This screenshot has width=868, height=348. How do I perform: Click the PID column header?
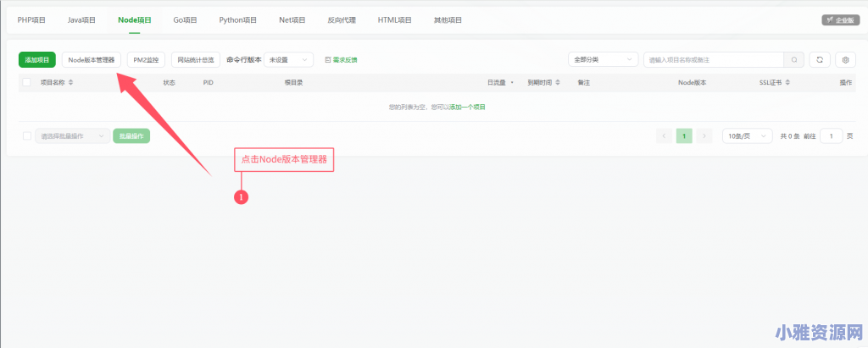(209, 82)
